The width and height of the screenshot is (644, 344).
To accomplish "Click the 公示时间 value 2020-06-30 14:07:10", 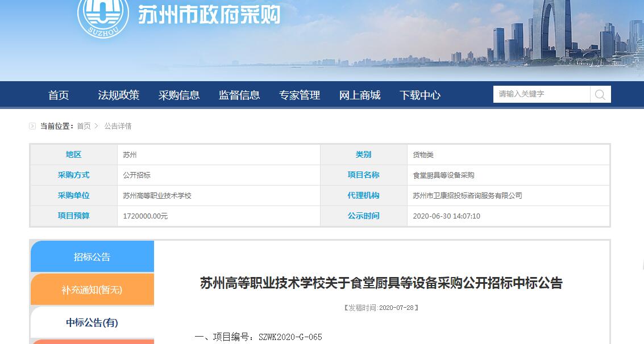I will coord(446,216).
